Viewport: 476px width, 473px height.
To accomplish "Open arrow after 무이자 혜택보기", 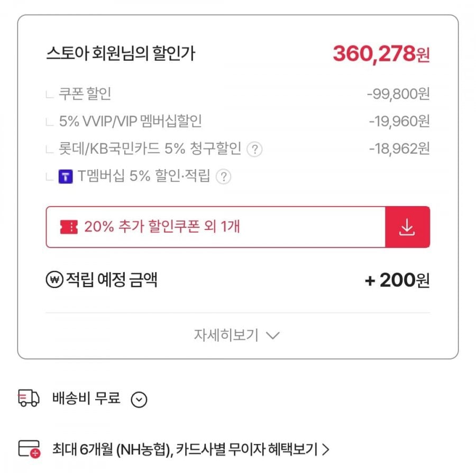I will coord(326,450).
